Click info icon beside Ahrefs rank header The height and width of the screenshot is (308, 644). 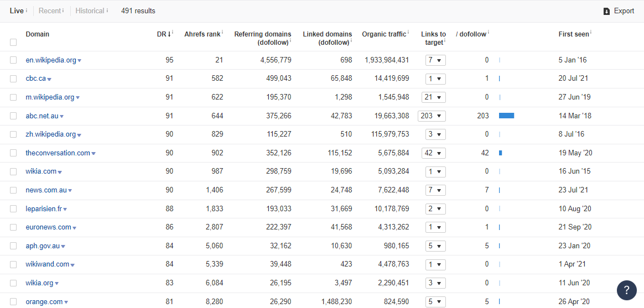point(222,33)
